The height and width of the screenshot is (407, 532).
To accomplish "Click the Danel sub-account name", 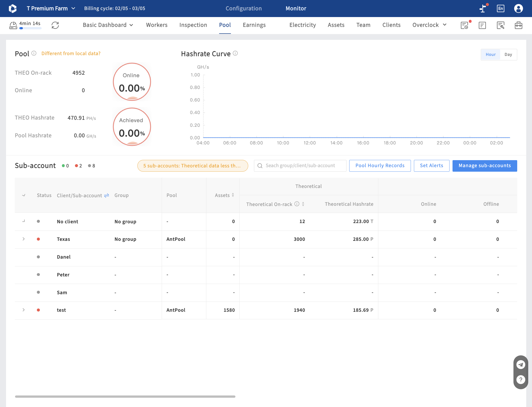I will click(64, 257).
